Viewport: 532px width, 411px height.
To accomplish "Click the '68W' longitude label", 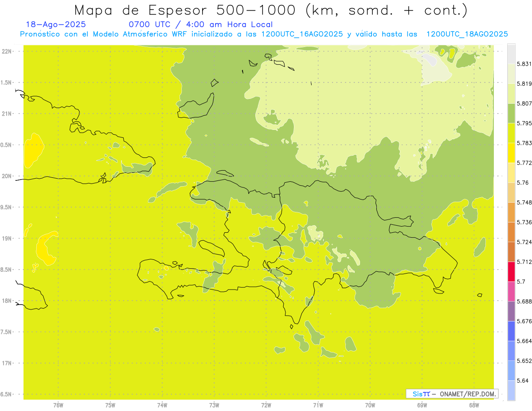I will coord(473,405).
